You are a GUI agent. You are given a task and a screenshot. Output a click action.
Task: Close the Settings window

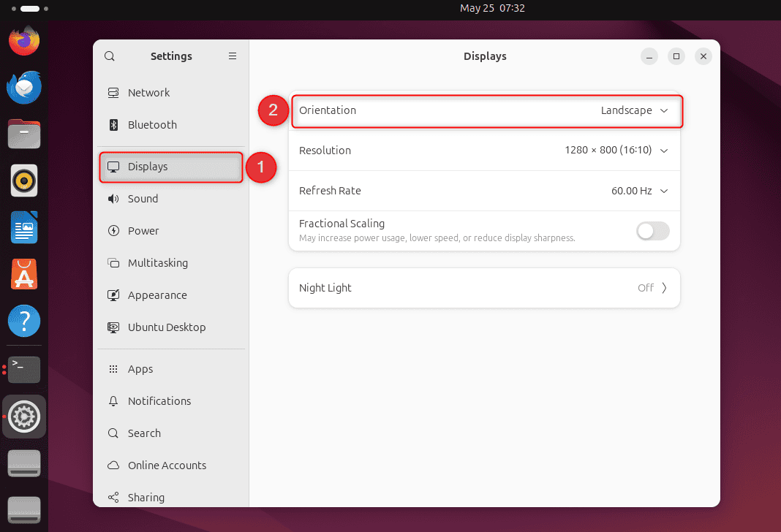[703, 56]
